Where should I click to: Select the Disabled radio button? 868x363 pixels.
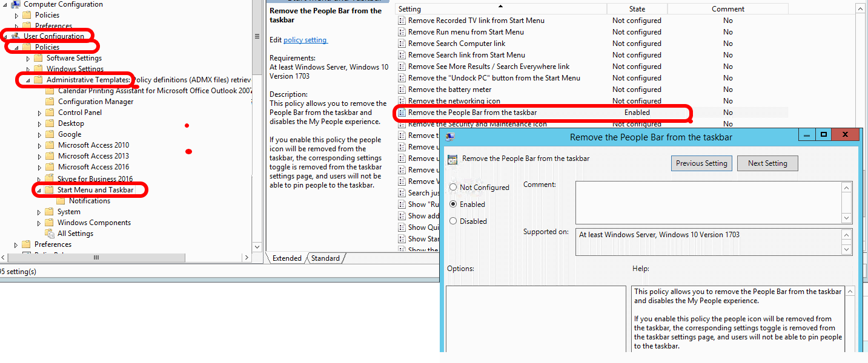453,221
